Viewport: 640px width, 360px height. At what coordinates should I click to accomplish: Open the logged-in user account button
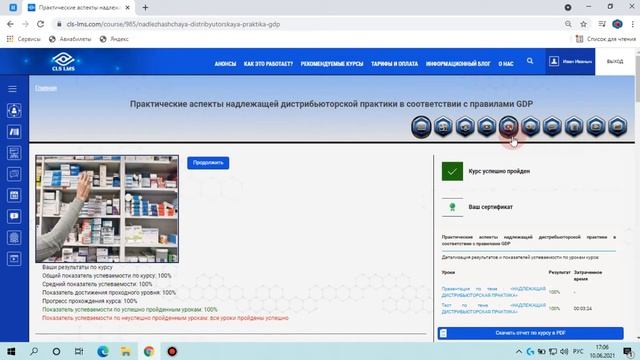click(x=570, y=61)
